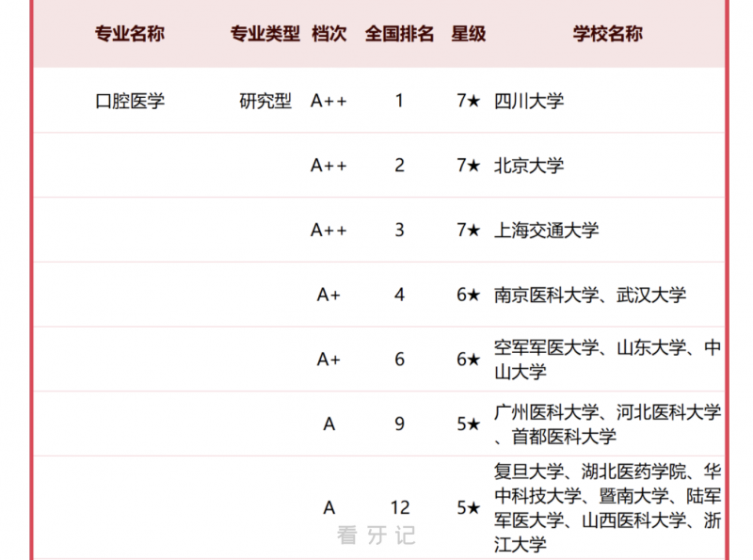Select the A+ grade in rank 4 row
Viewport: 753px width, 560px height.
pos(328,295)
